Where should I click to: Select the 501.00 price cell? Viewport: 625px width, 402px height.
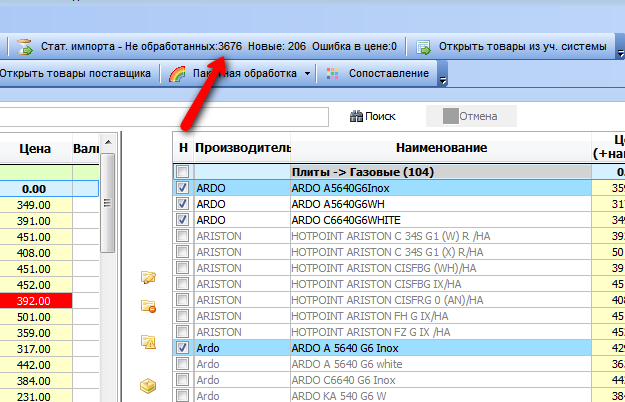35,317
